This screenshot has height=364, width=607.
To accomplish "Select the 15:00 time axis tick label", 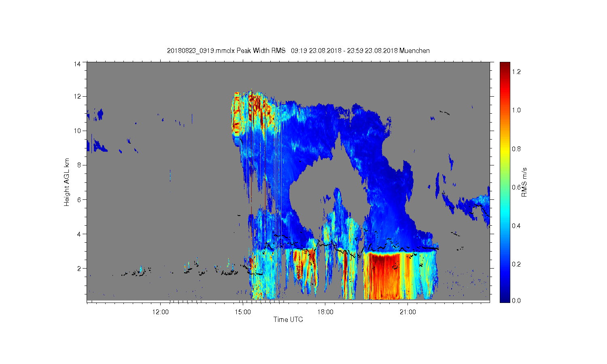I will 243,312.
